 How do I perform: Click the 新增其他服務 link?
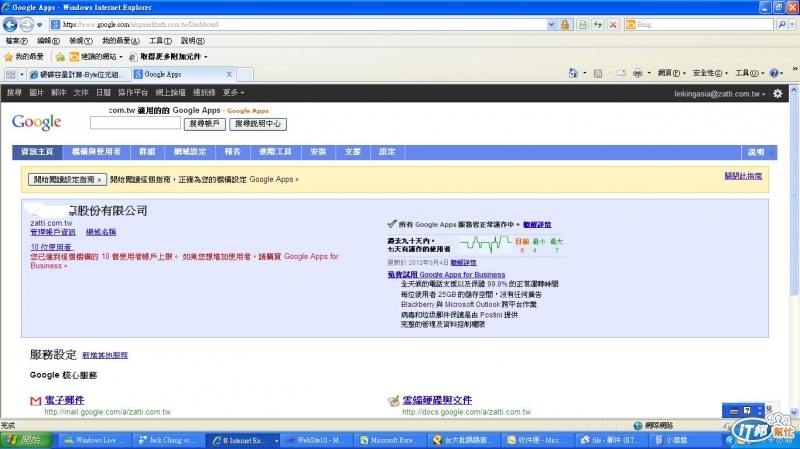pos(105,355)
